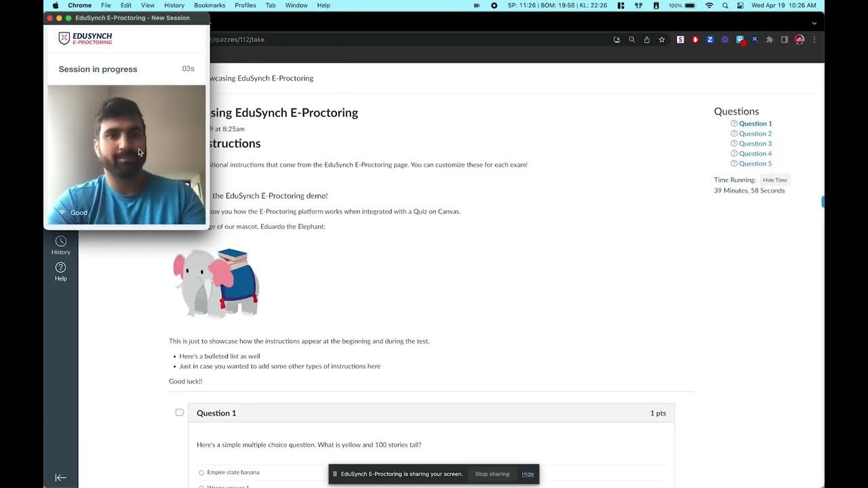The height and width of the screenshot is (488, 868).
Task: Open History in the Canvas sidebar
Action: 60,245
